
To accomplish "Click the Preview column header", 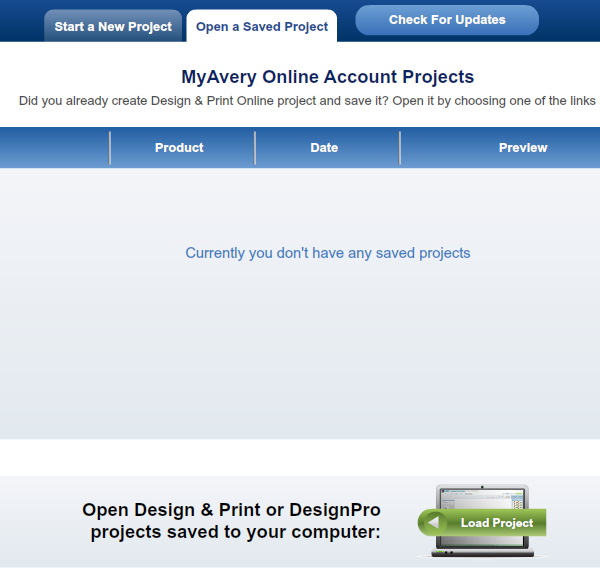I will [x=523, y=148].
